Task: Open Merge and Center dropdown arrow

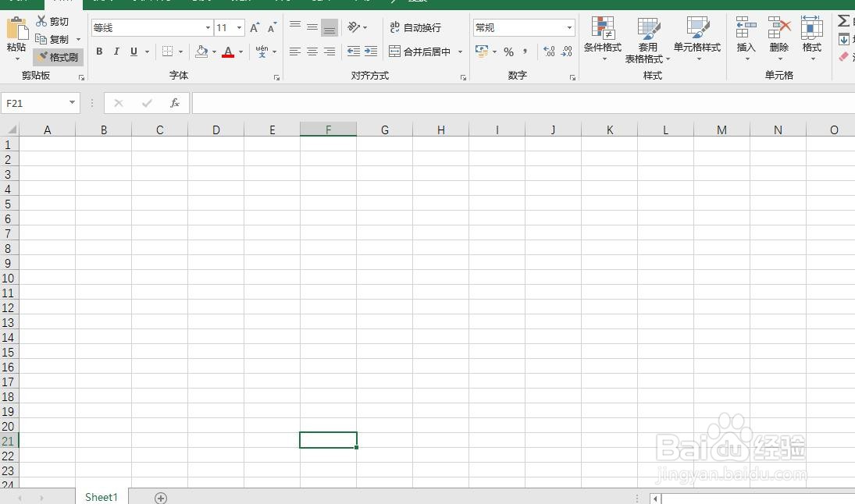Action: 460,51
